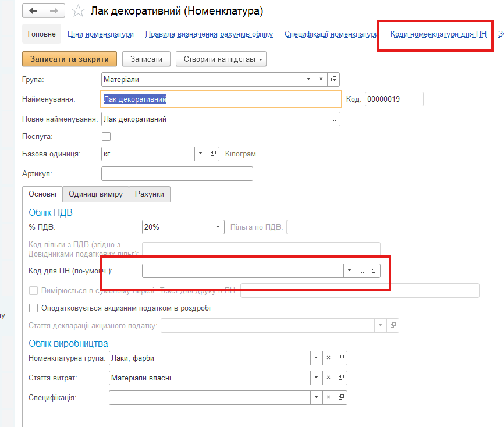Open the % ПДВ rate dropdown

[x=218, y=227]
